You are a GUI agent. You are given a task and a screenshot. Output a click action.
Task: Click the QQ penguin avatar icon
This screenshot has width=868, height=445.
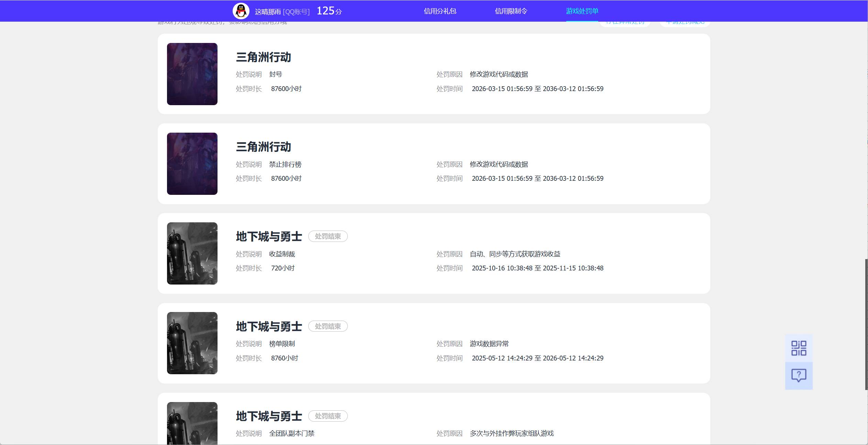click(241, 11)
